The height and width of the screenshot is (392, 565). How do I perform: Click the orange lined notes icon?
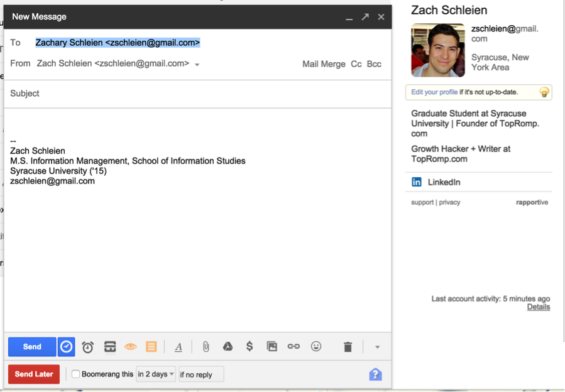click(151, 347)
